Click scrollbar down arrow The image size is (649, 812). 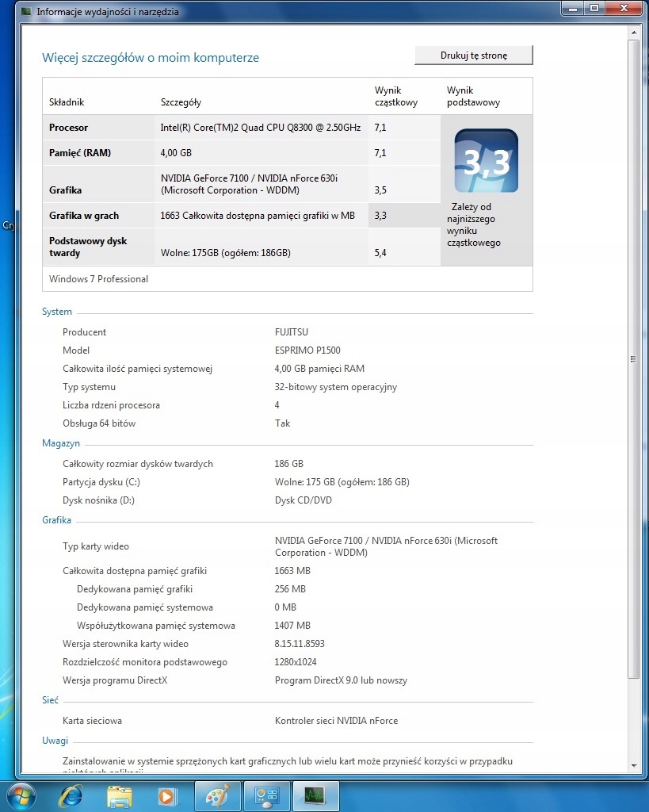(x=634, y=766)
